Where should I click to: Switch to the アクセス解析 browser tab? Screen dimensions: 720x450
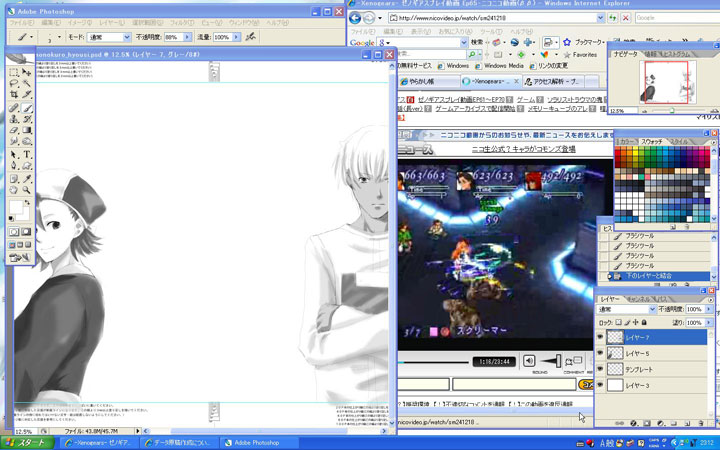(553, 81)
